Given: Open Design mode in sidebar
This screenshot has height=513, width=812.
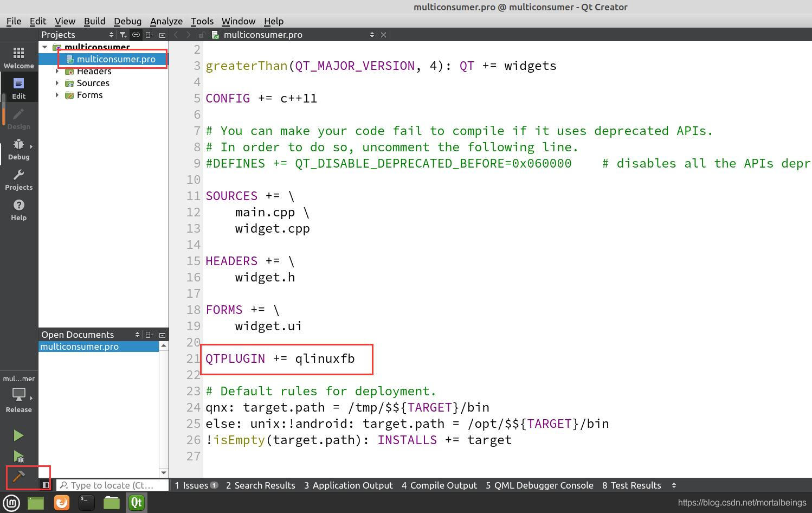Looking at the screenshot, I should click(18, 118).
